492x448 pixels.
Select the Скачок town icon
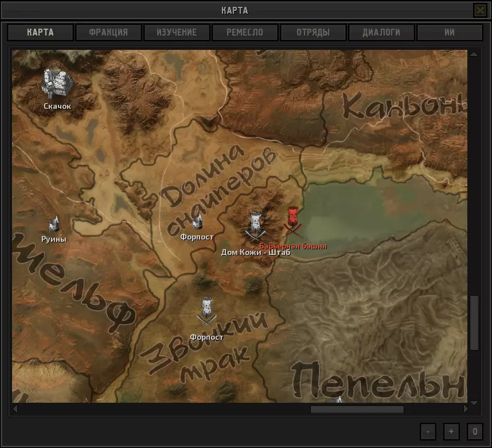(57, 84)
